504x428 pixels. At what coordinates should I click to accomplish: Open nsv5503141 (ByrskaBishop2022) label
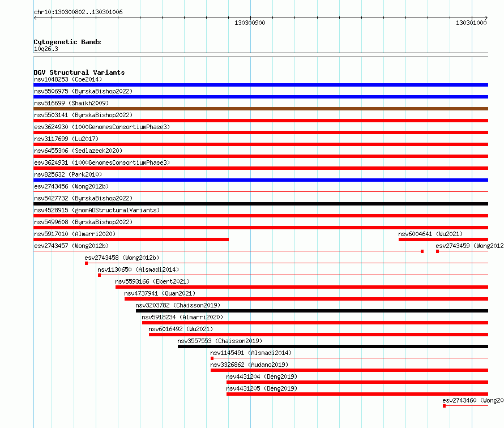[83, 115]
